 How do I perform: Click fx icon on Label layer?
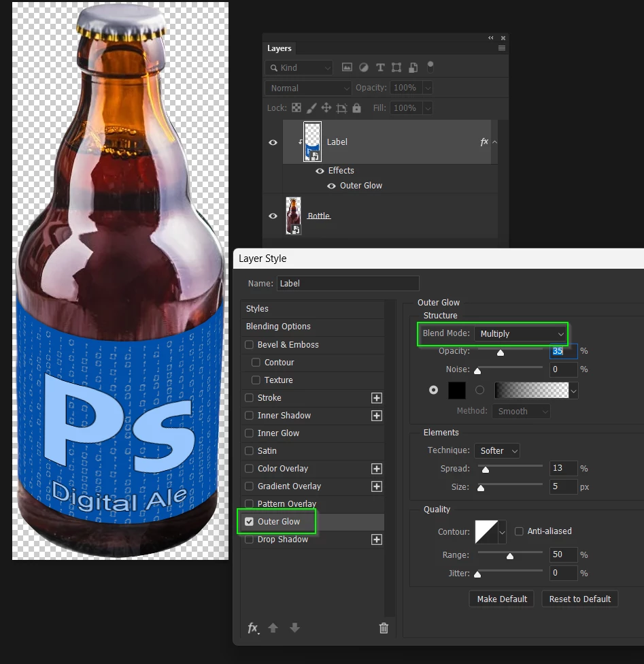click(x=484, y=142)
